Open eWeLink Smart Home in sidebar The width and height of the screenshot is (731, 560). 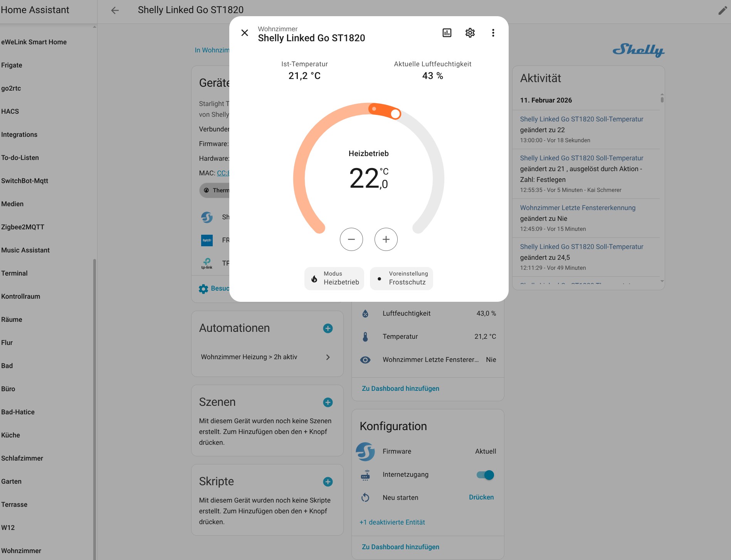(x=34, y=42)
